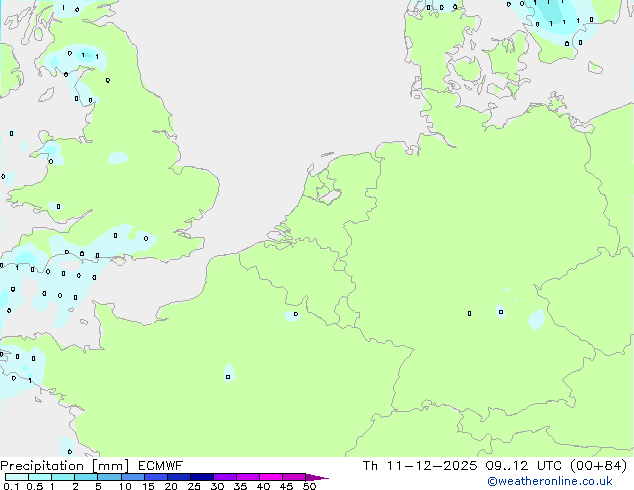Viewport: 634px width, 490px height.
Task: Click the blue precipitation area in top-right corner
Action: (x=560, y=22)
